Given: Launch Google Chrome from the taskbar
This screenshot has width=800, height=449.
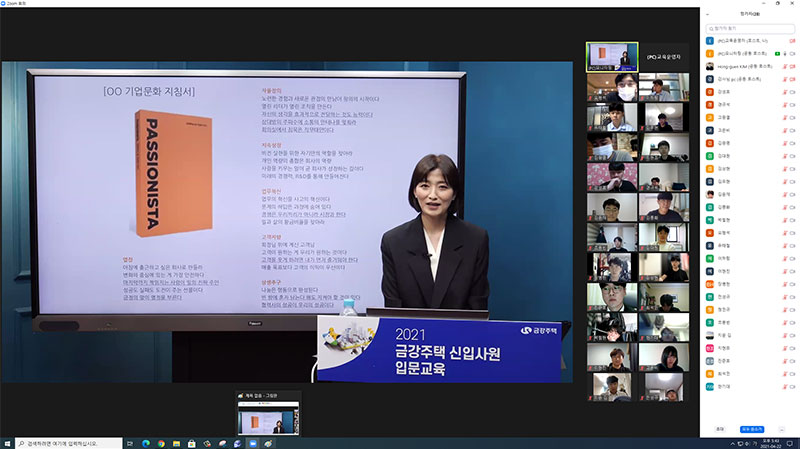Looking at the screenshot, I should (x=161, y=443).
